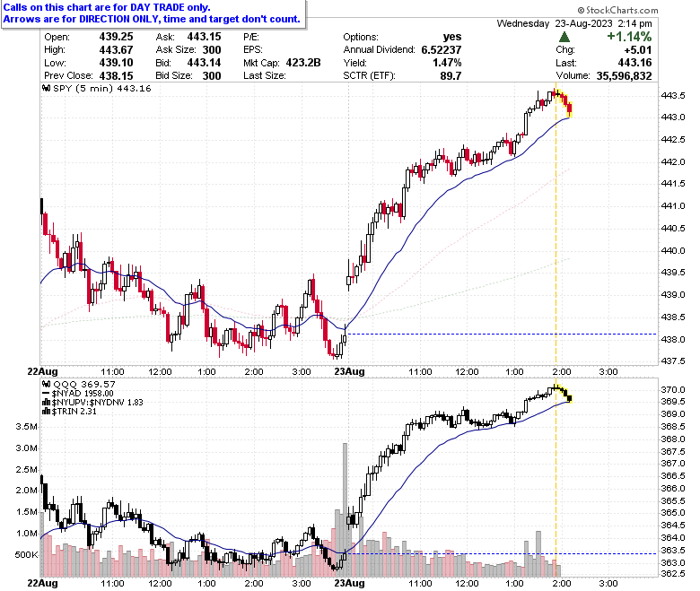Click the High value 443.67

click(116, 49)
